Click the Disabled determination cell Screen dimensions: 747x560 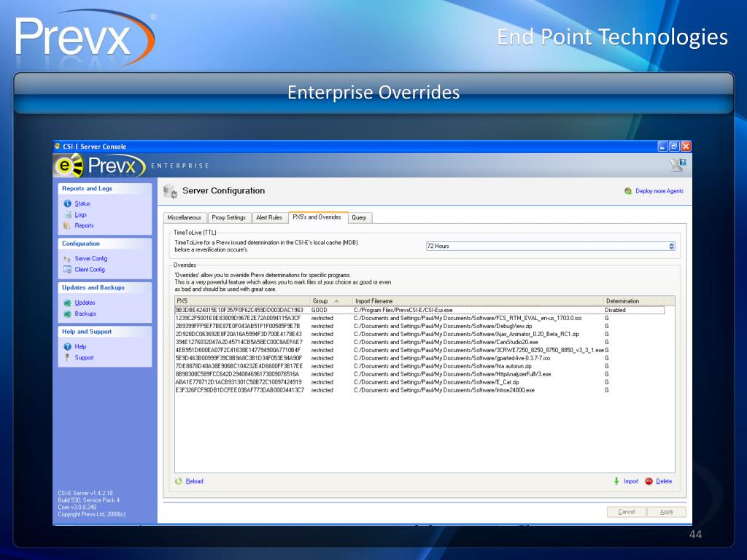coord(615,310)
